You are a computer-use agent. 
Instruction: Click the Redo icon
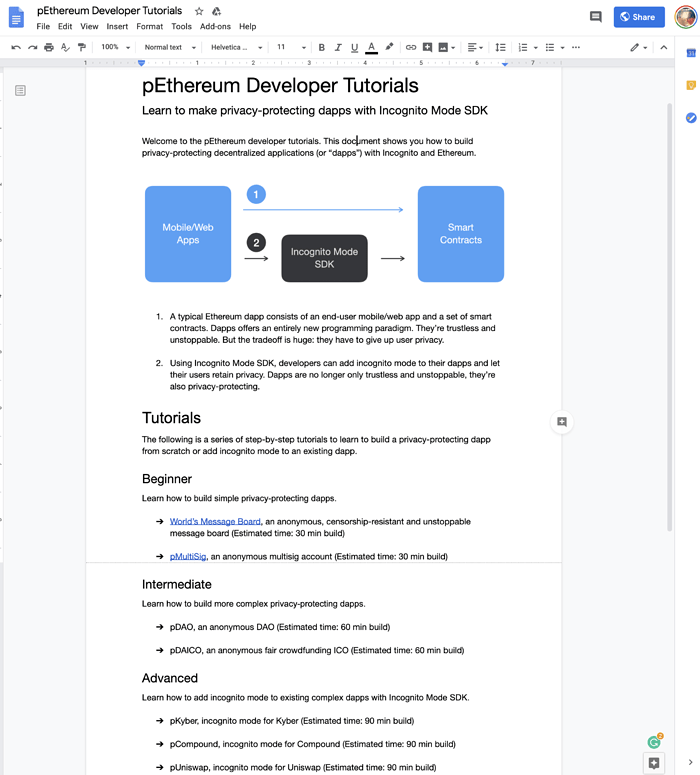[x=33, y=47]
